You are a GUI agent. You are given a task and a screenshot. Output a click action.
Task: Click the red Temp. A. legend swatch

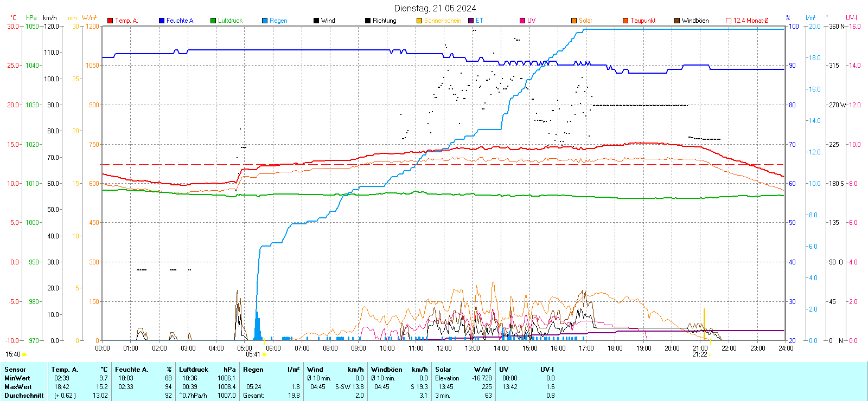[110, 21]
